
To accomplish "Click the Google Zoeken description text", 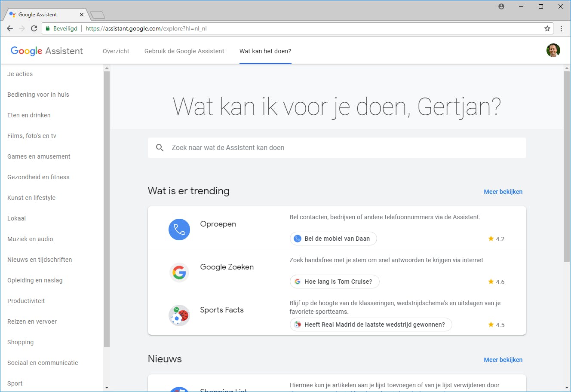I will [x=387, y=260].
